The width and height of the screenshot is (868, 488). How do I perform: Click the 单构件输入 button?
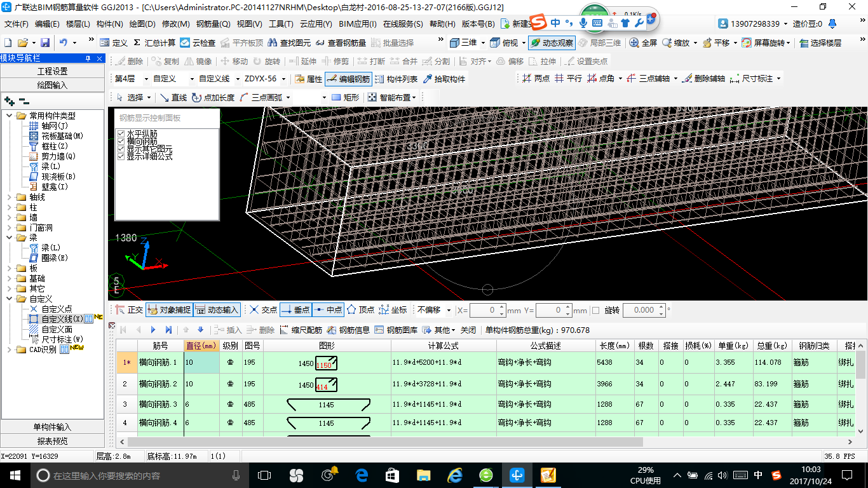pos(52,427)
